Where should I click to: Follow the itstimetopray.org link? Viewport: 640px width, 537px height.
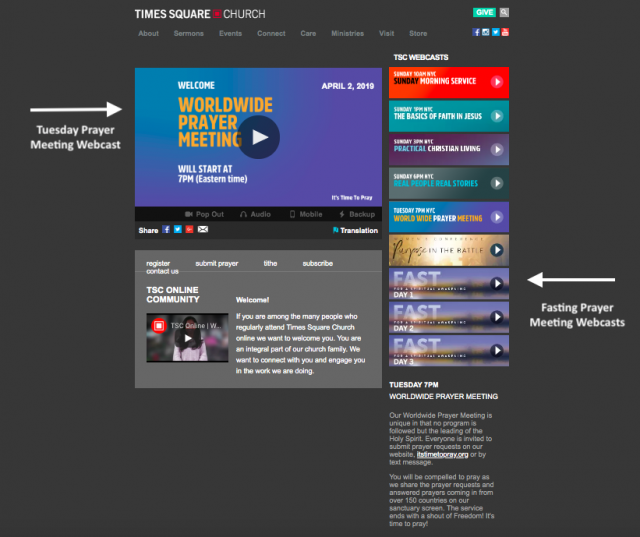tap(442, 455)
